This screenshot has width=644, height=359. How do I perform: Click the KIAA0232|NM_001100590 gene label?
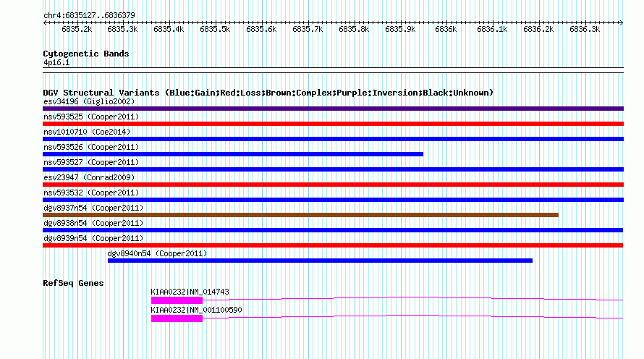point(196,310)
